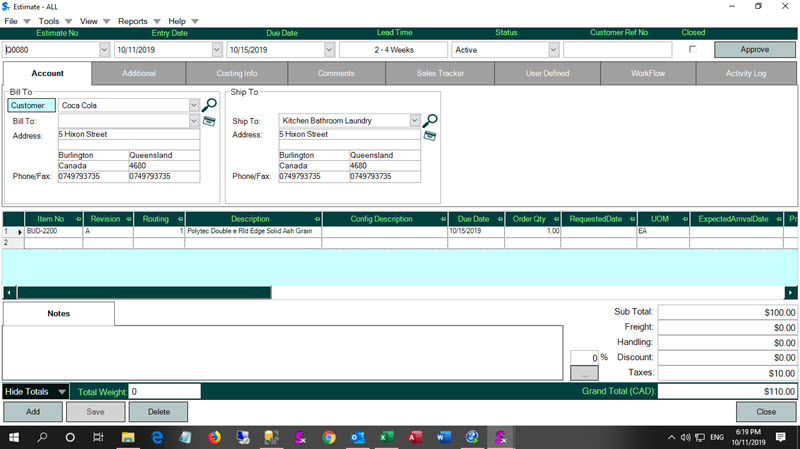Open Google Chrome from the taskbar
The image size is (800, 449).
point(329,438)
